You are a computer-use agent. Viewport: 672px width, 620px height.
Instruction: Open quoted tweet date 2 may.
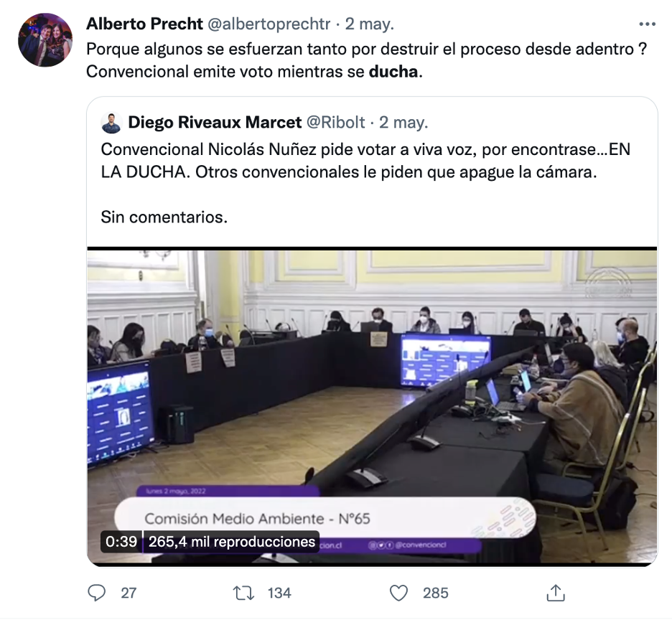[x=403, y=123]
